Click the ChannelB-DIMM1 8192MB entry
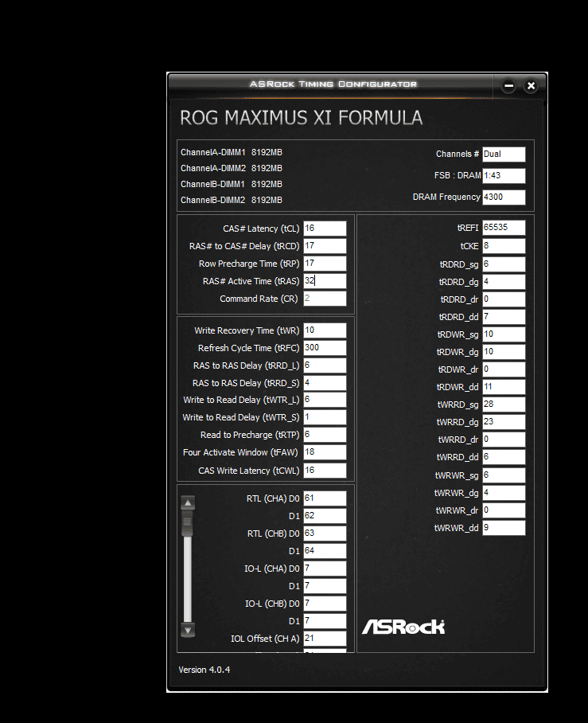This screenshot has height=723, width=588. [x=232, y=184]
